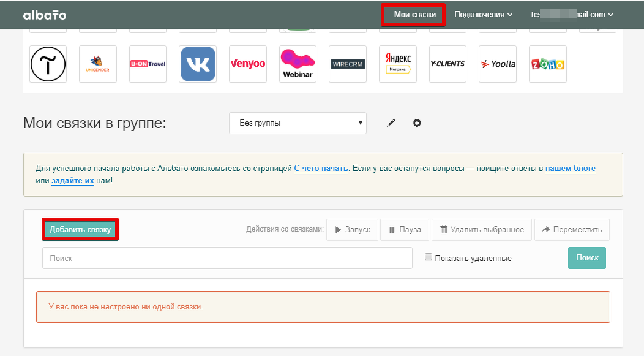Expand the Подключения menu

point(483,15)
